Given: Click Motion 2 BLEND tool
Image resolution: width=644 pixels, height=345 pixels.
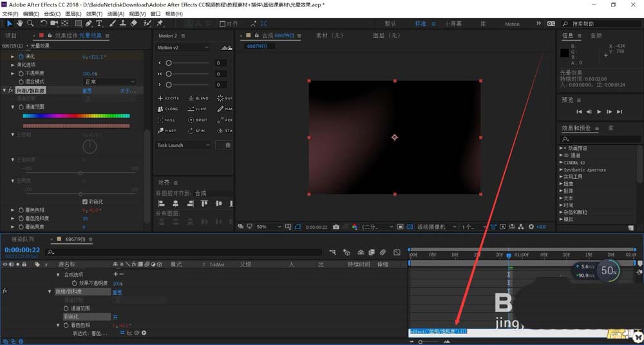Looking at the screenshot, I should [198, 98].
